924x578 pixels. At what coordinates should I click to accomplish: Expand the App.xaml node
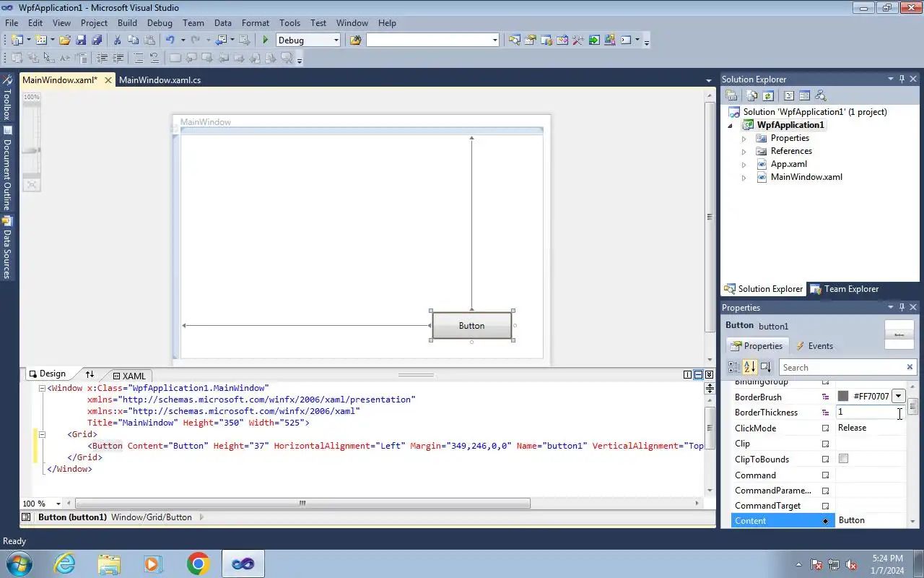(x=744, y=164)
